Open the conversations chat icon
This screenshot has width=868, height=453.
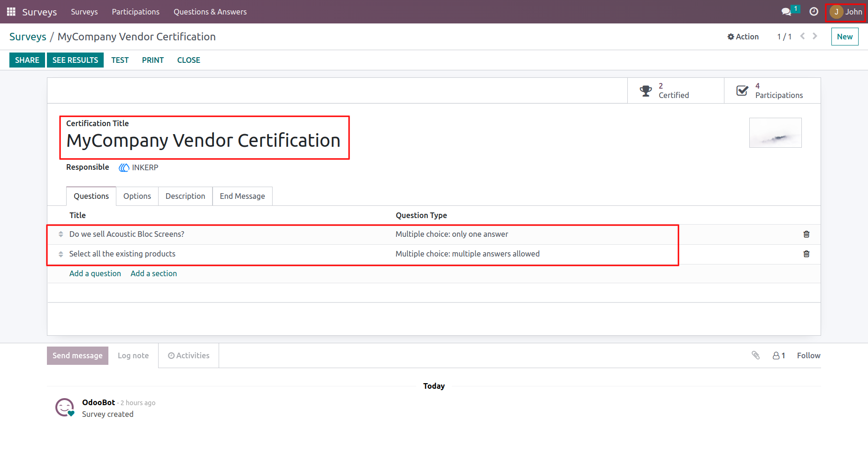tap(786, 12)
